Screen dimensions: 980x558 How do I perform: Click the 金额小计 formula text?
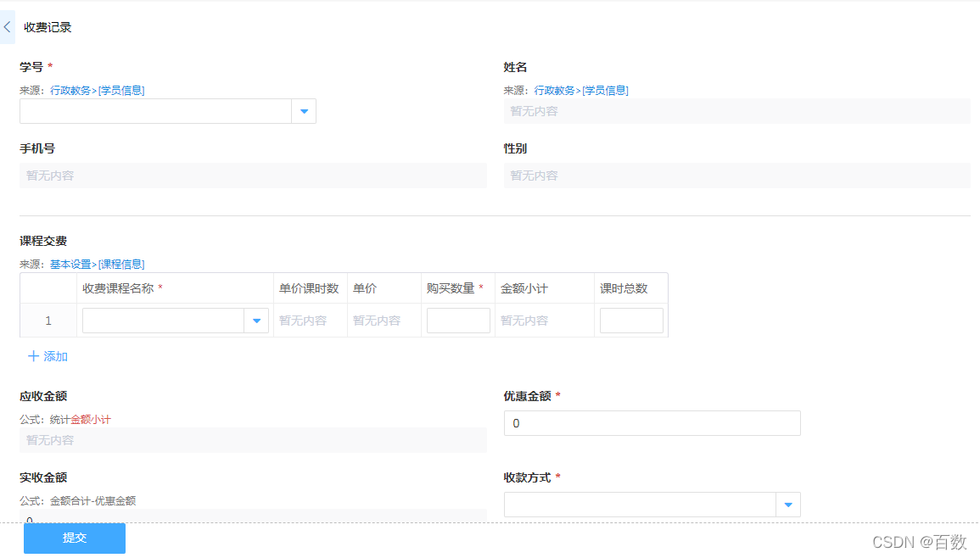(91, 419)
